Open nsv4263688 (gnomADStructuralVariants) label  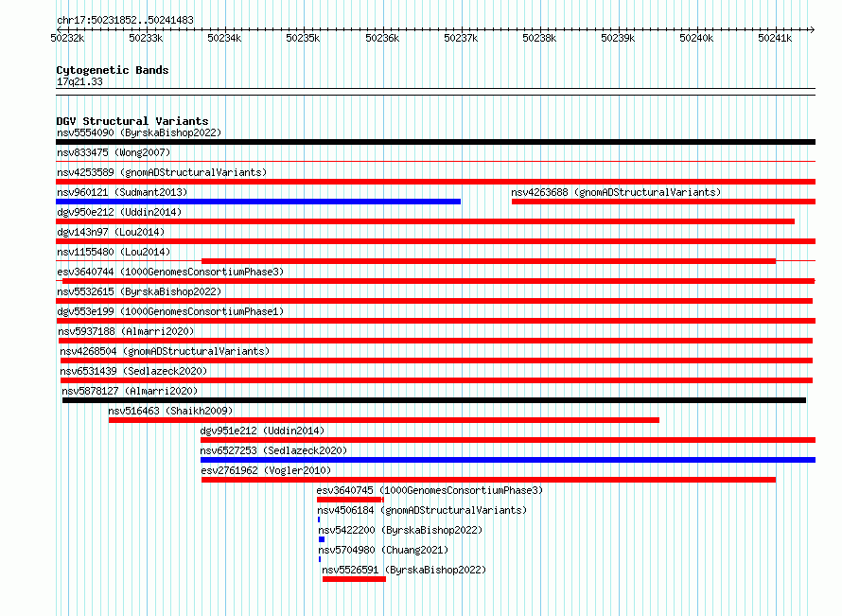[x=616, y=192]
